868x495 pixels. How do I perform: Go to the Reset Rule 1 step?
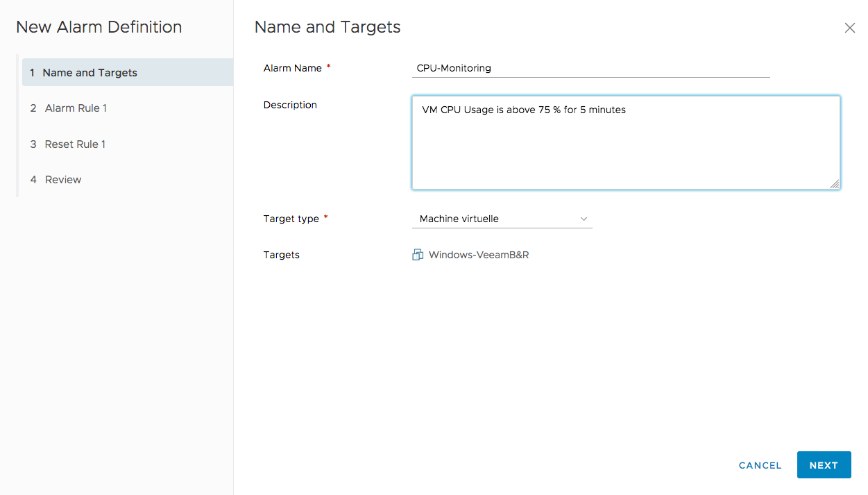point(74,144)
